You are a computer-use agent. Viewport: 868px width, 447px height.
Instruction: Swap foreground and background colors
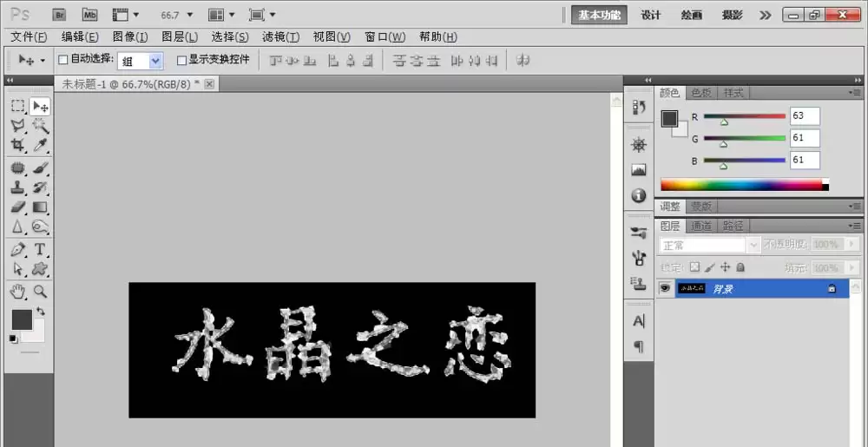41,312
